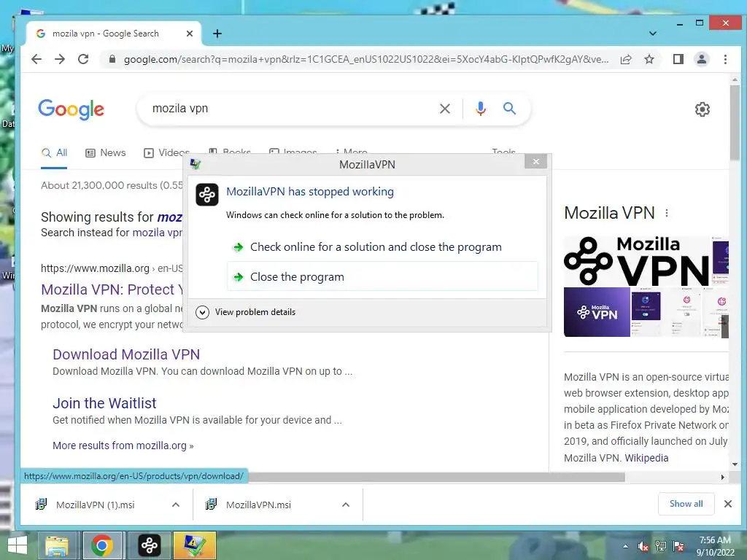The height and width of the screenshot is (560, 747).
Task: Open the tab search chevron
Action: pos(653,34)
